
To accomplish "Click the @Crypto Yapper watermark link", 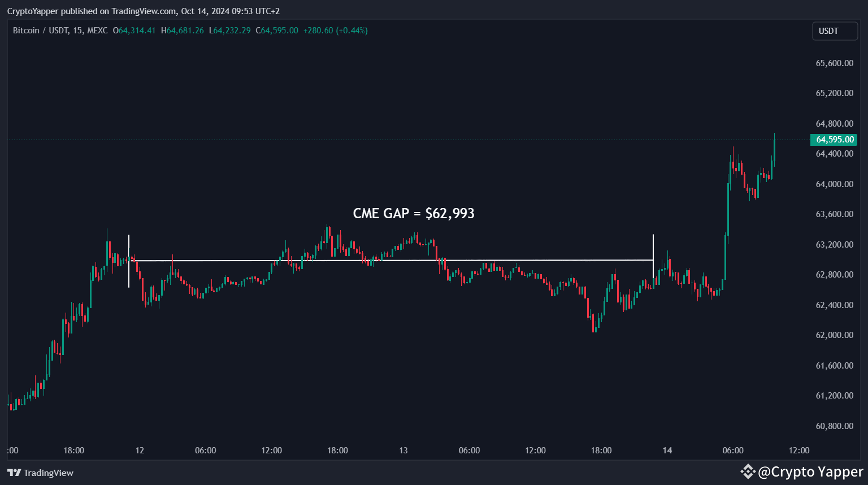I will point(811,471).
